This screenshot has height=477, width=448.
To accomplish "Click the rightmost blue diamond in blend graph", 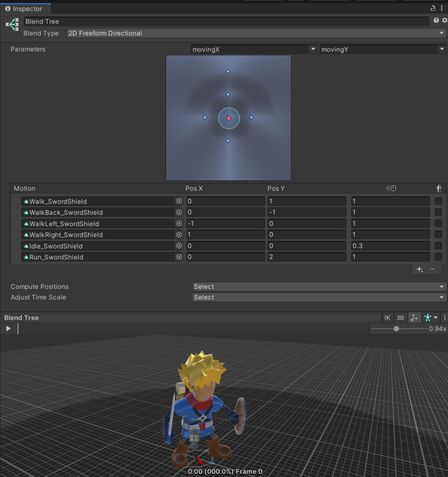I will coord(251,117).
